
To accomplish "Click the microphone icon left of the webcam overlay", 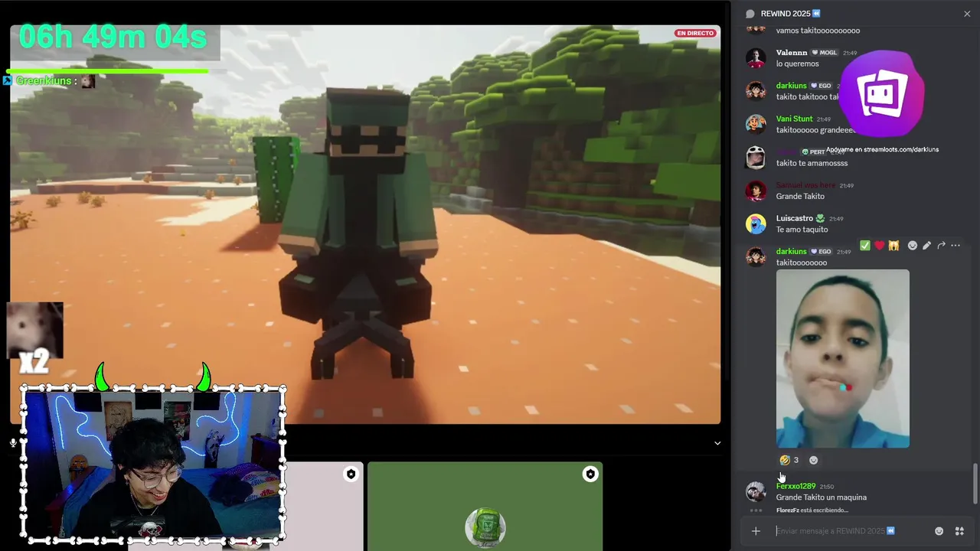I will coord(13,443).
